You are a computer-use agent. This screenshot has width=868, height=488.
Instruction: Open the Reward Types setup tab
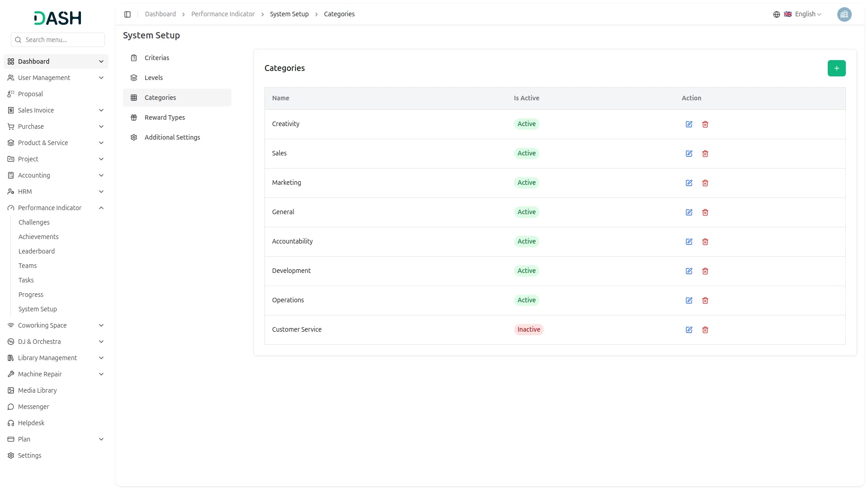click(165, 117)
